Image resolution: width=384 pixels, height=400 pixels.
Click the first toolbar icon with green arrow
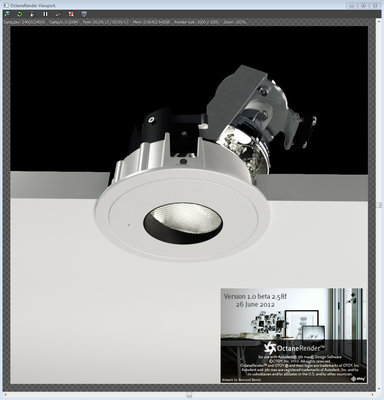point(7,14)
